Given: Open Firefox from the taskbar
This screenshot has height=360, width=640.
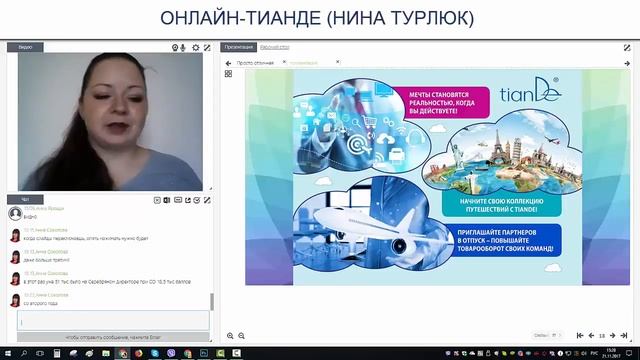Looking at the screenshot, I should [x=139, y=353].
